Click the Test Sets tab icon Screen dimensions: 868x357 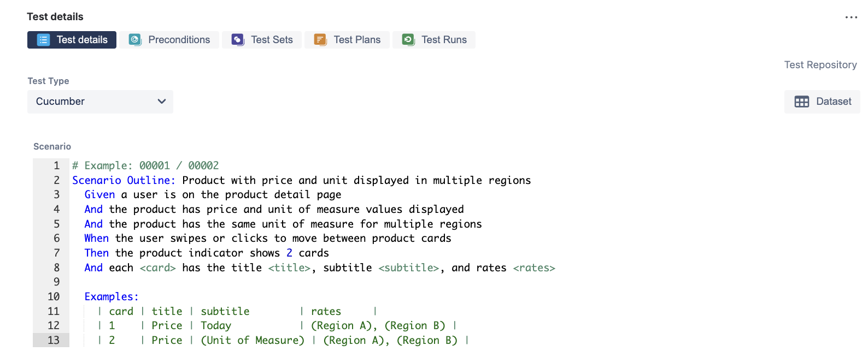tap(237, 40)
